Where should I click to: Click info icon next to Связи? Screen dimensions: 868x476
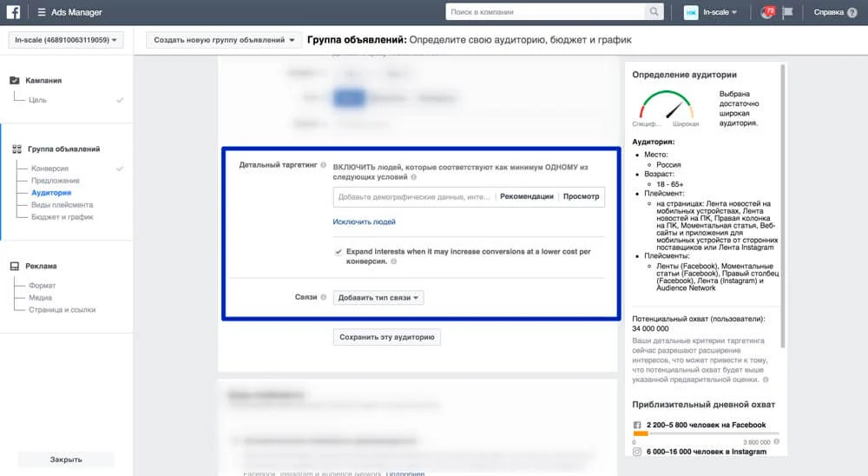(x=323, y=298)
